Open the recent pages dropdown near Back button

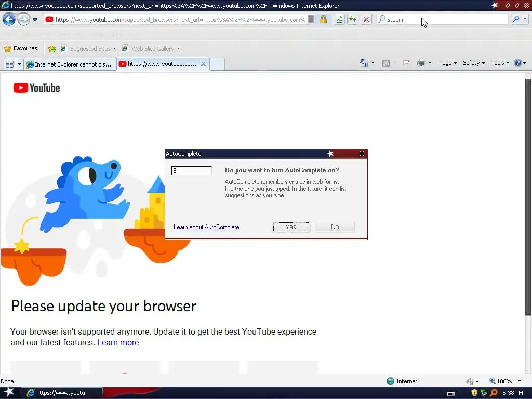[x=35, y=20]
